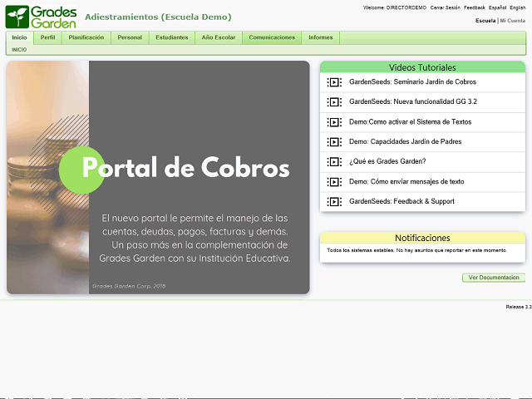Switch language to English
The height and width of the screenshot is (399, 532).
coord(518,7)
